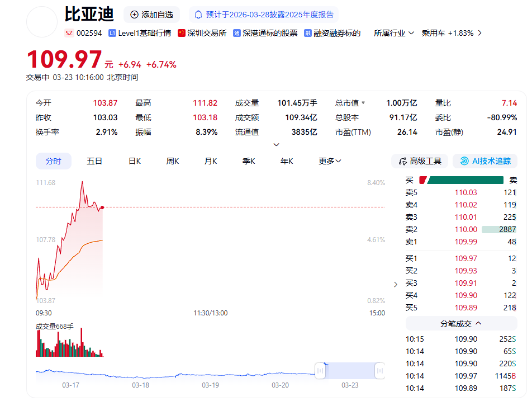Expand more stock stats with down chevron
The width and height of the screenshot is (532, 406).
click(x=276, y=145)
